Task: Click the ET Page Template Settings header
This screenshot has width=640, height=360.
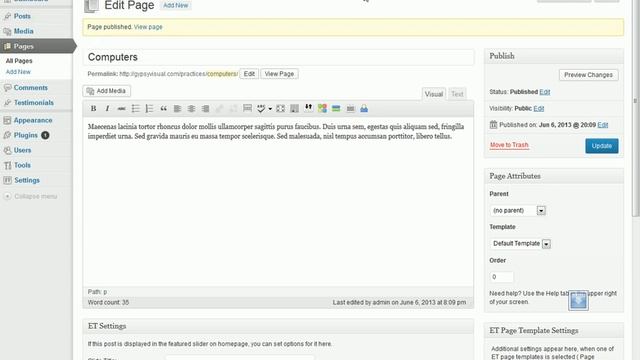Action: pos(554,331)
